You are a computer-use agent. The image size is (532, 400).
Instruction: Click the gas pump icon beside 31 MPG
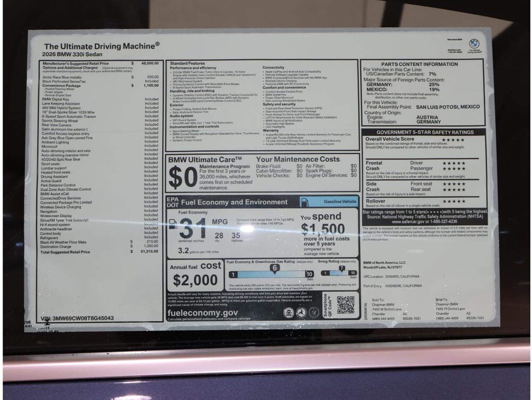[173, 224]
